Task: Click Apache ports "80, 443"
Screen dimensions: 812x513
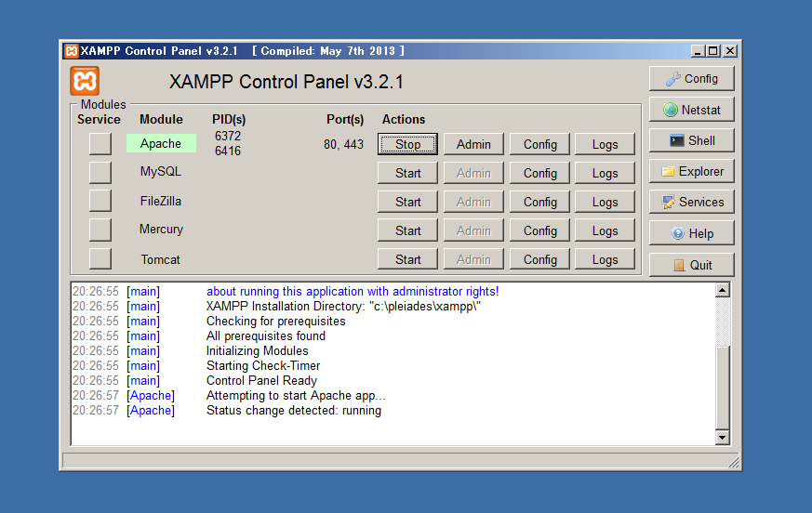Action: tap(343, 144)
